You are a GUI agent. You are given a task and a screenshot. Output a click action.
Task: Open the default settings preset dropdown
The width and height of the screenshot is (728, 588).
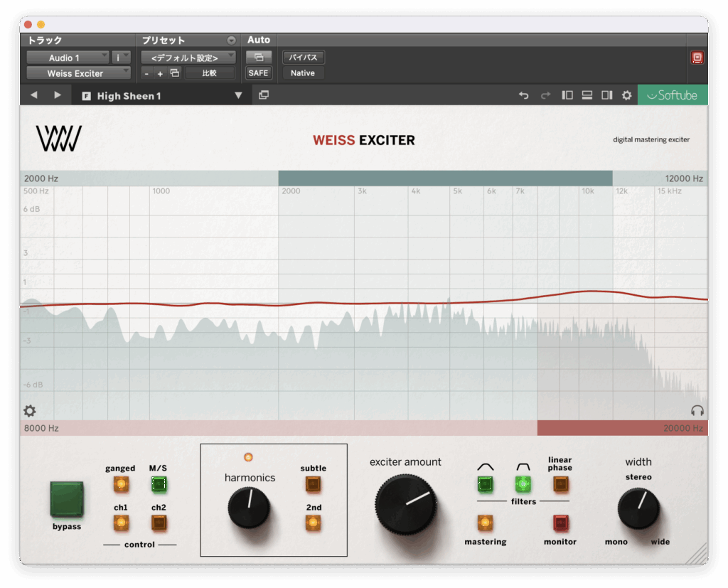pos(188,58)
